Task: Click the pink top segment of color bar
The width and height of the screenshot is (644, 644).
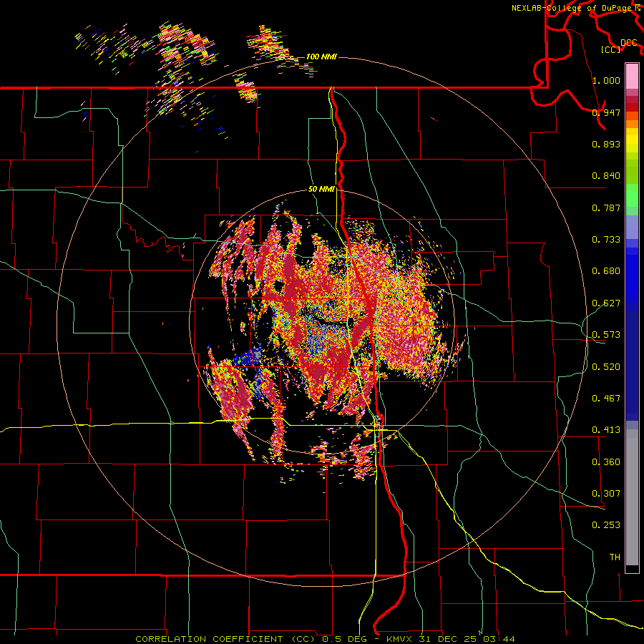Action: [632, 77]
